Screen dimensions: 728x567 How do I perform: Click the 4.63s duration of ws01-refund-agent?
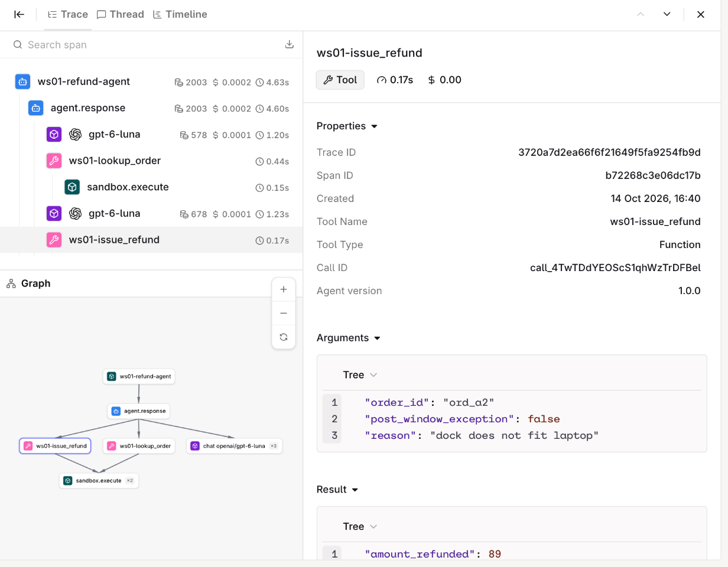(272, 83)
